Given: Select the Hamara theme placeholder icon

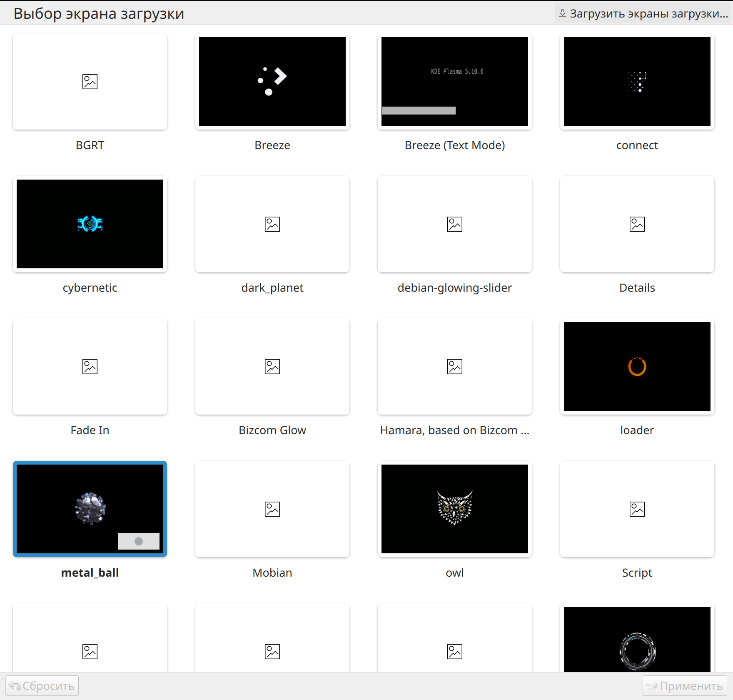Looking at the screenshot, I should point(455,367).
